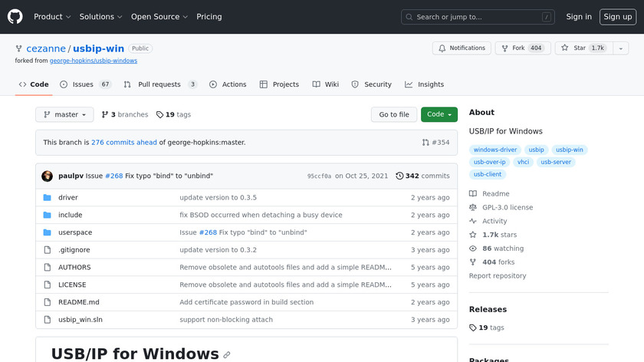Open the 342 commits history link
Image resolution: width=644 pixels, height=362 pixels.
(x=422, y=176)
